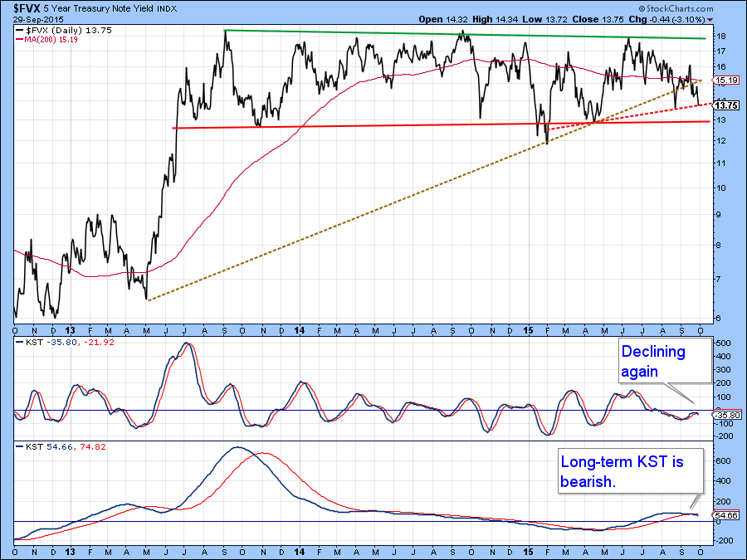Click the 13.75 last price tag
Screen dimensions: 747x560
[724, 105]
